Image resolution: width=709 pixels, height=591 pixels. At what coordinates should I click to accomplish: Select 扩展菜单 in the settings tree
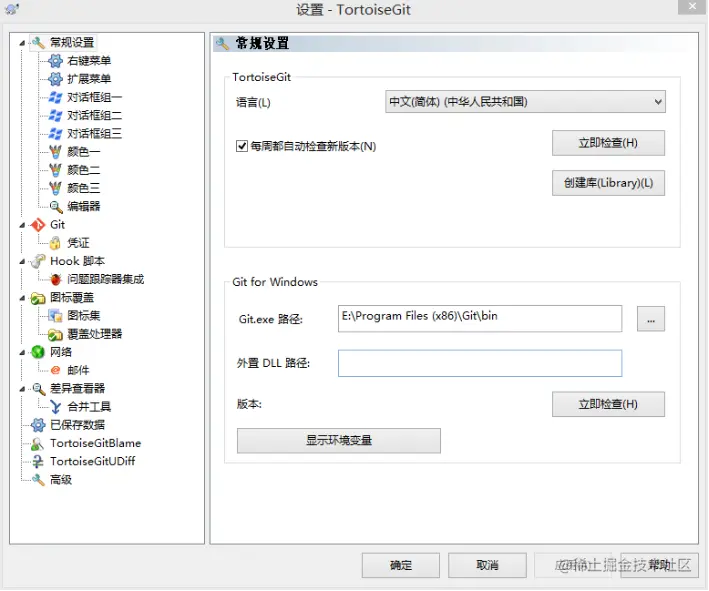89,79
